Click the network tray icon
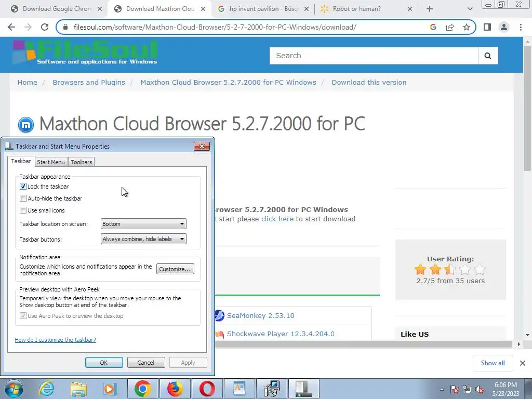The width and height of the screenshot is (532, 399). (x=467, y=389)
